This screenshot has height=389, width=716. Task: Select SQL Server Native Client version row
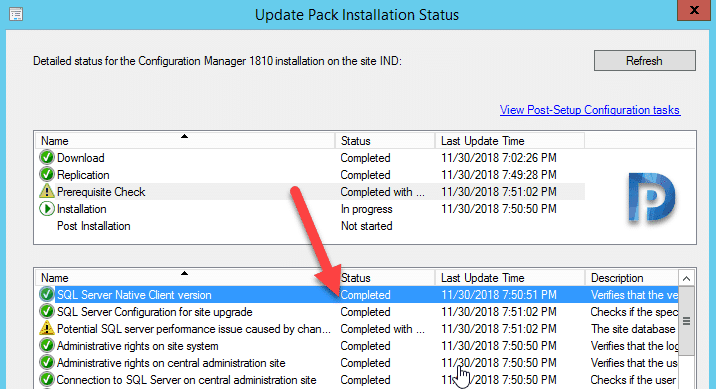click(357, 294)
